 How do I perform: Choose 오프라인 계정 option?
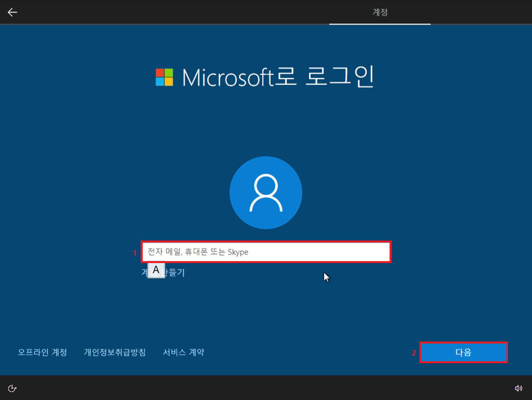click(x=43, y=352)
